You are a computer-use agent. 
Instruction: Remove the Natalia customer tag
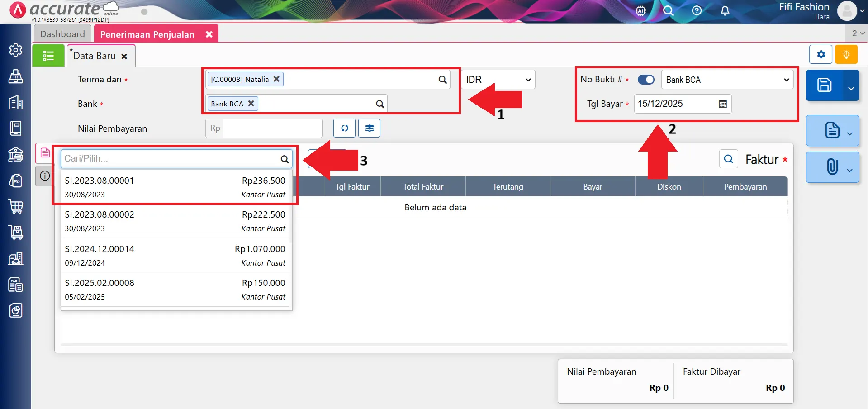(x=276, y=79)
